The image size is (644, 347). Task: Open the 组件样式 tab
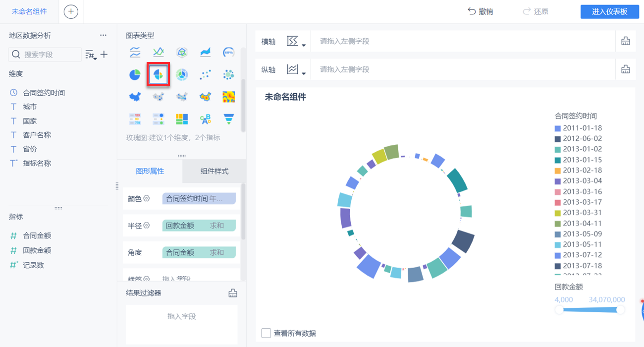coord(215,171)
